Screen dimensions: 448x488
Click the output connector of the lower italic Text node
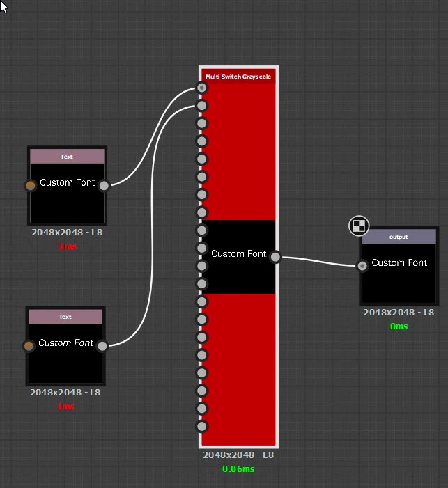[x=102, y=346]
